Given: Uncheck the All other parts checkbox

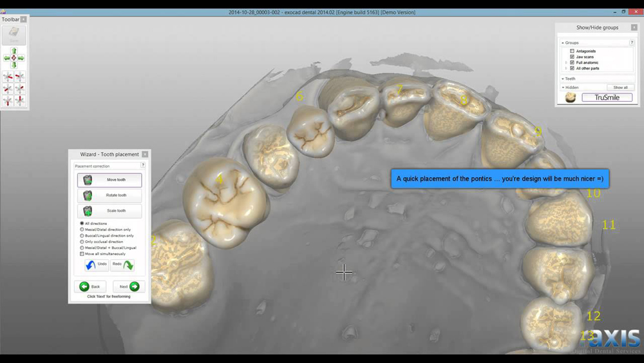Looking at the screenshot, I should click(x=572, y=68).
